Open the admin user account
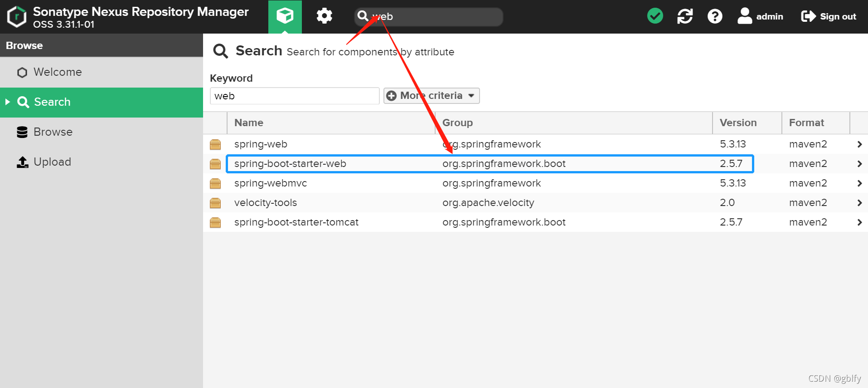This screenshot has height=388, width=868. click(760, 16)
